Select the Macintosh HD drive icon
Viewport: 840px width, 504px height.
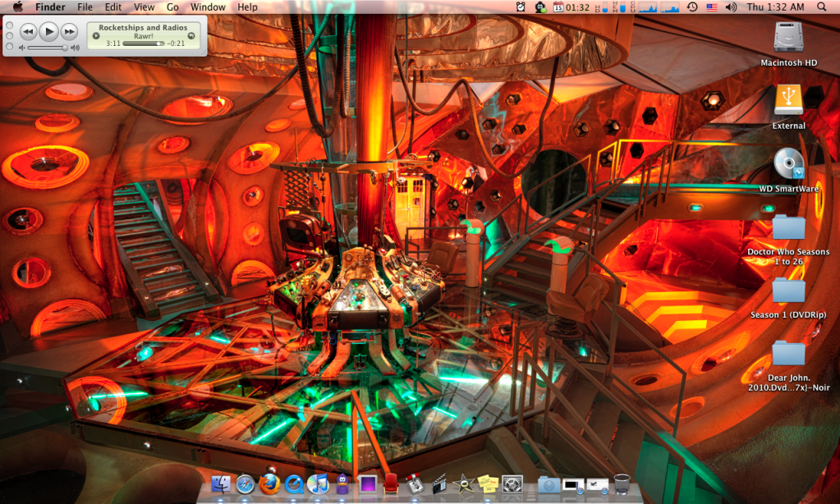coord(788,38)
